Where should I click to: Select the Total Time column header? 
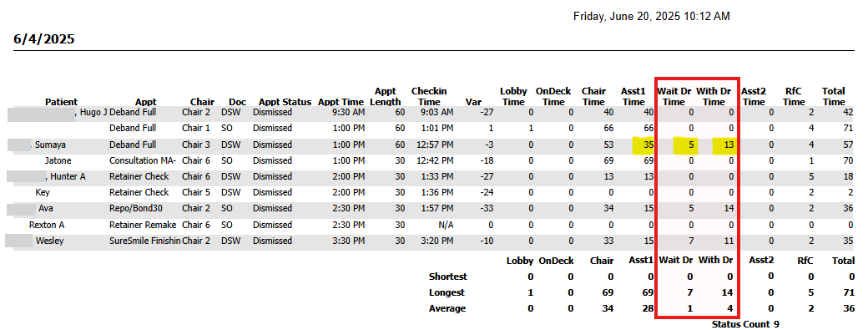(834, 96)
